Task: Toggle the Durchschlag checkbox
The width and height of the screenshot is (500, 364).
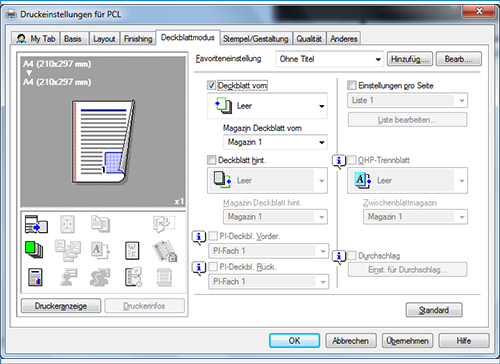Action: point(351,256)
